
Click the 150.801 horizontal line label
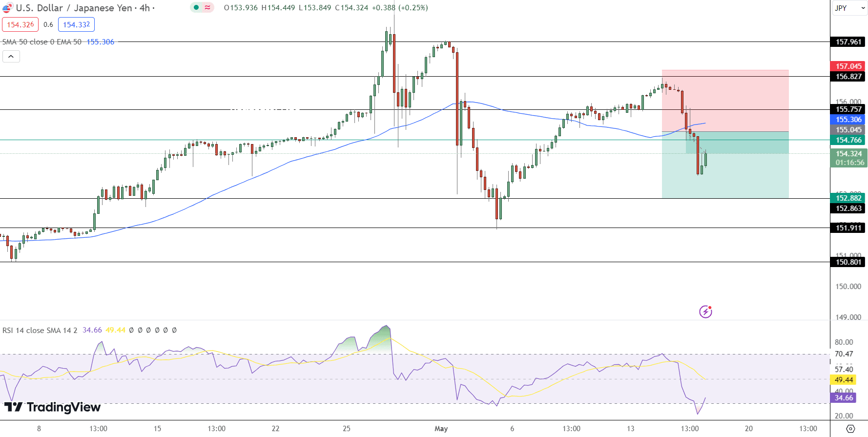(848, 262)
